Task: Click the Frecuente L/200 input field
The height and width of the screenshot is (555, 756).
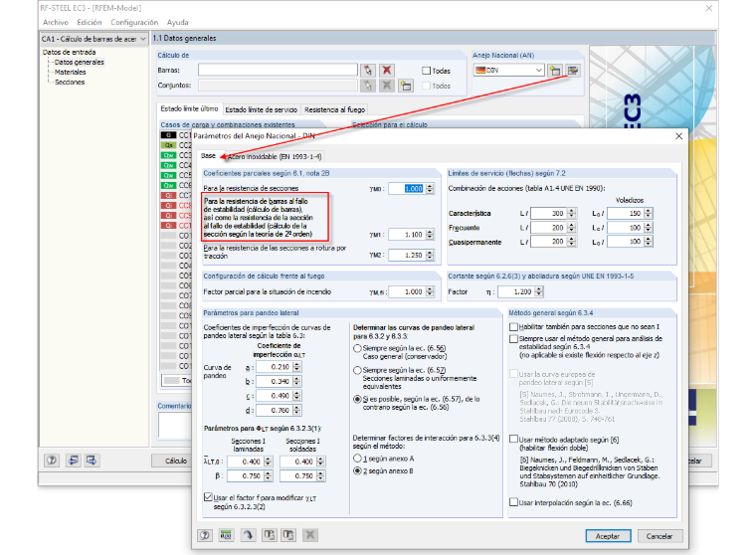Action: click(549, 228)
